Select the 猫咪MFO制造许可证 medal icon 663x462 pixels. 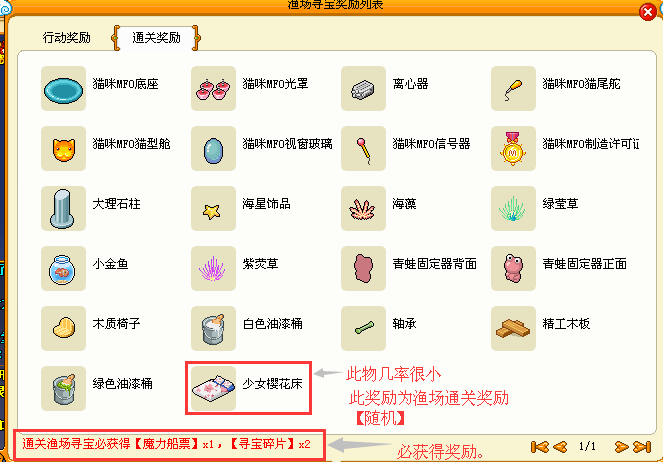tap(513, 149)
